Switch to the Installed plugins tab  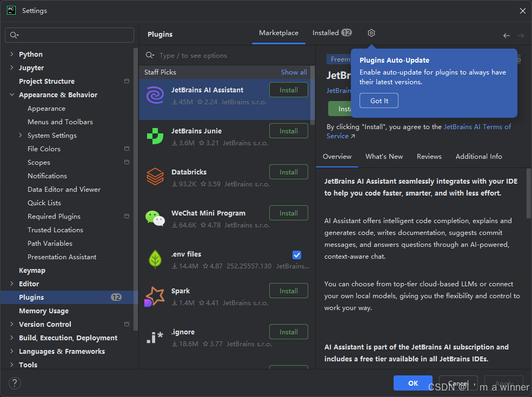coord(332,33)
